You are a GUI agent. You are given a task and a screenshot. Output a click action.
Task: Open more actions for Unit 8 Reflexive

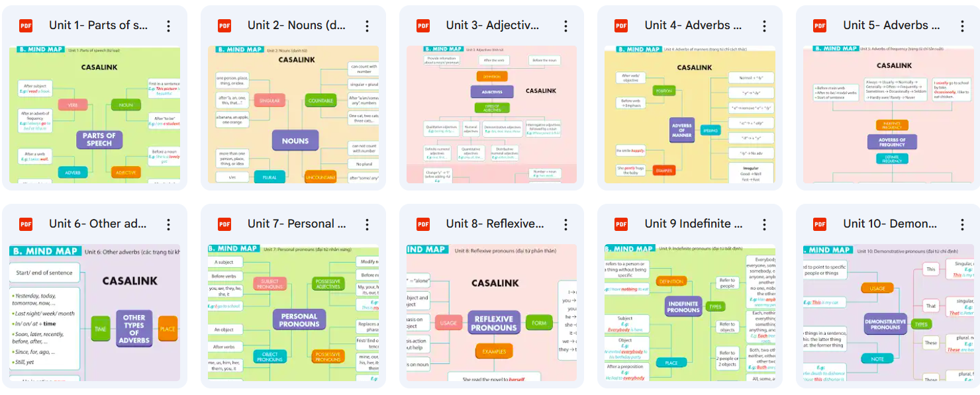[565, 224]
